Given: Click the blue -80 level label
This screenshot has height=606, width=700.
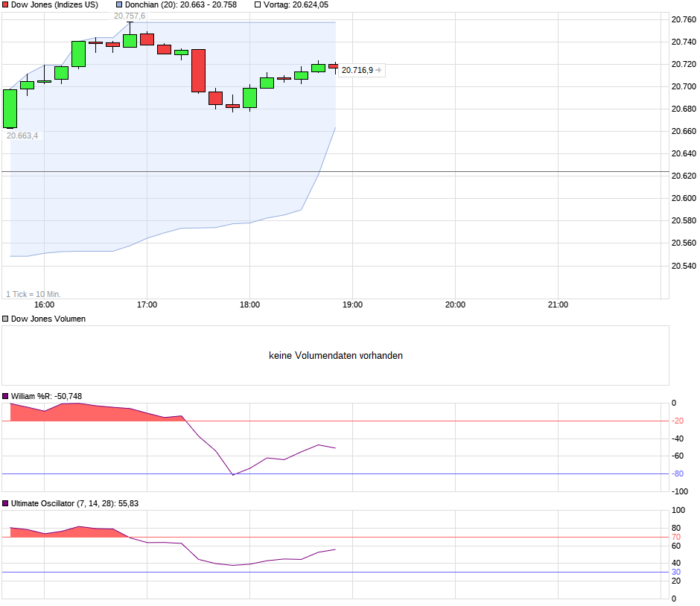Looking at the screenshot, I should tap(678, 474).
